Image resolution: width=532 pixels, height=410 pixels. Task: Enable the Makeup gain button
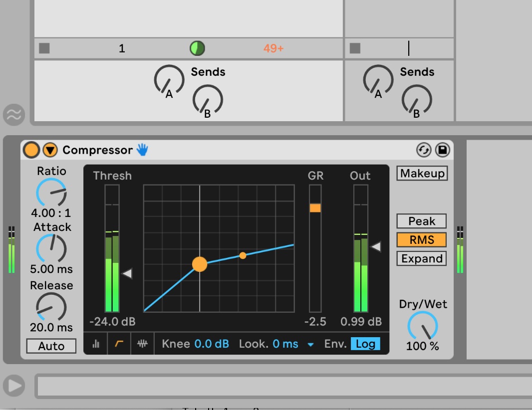click(x=422, y=174)
